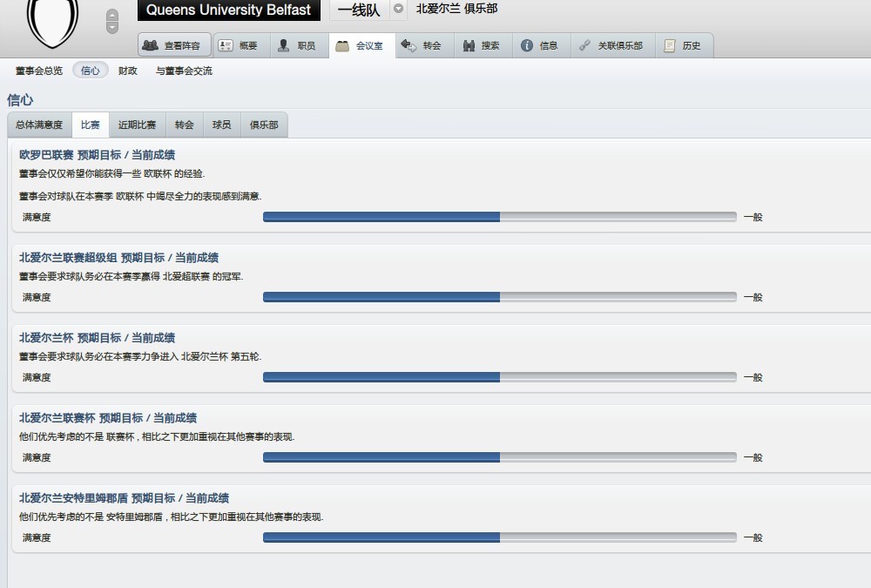The height and width of the screenshot is (588, 871).
Task: Click the 信心 page title heading
Action: [20, 99]
